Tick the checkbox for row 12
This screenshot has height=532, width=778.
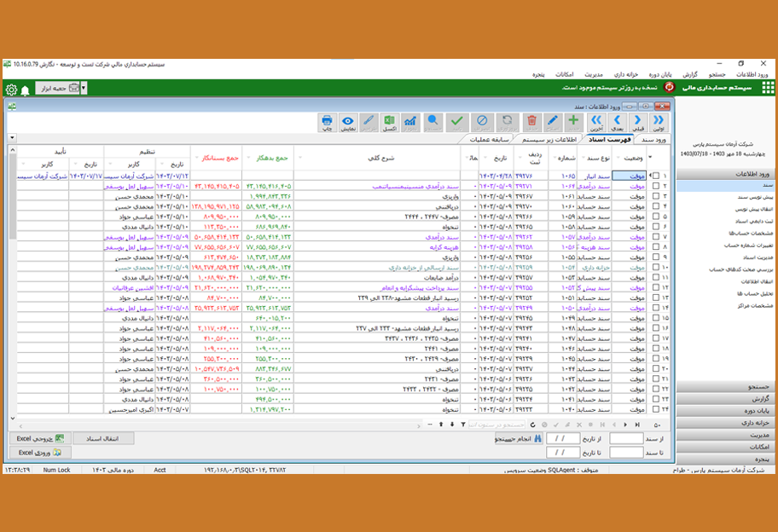coord(656,287)
